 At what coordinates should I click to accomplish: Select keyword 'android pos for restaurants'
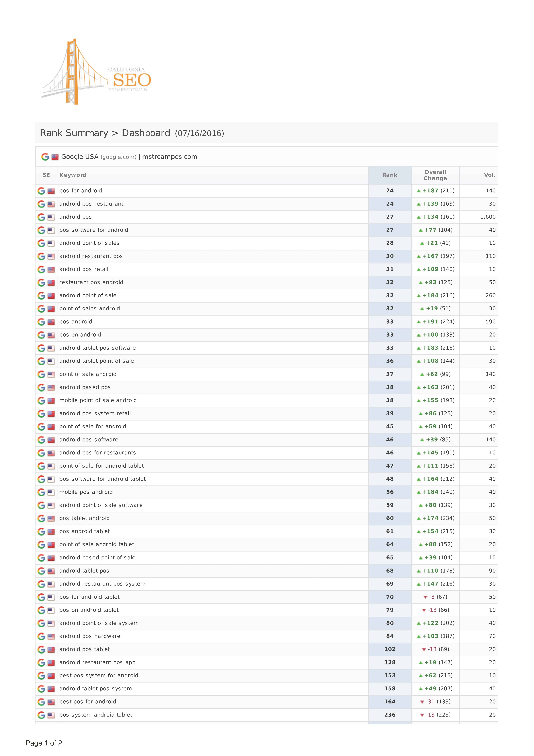(x=97, y=453)
